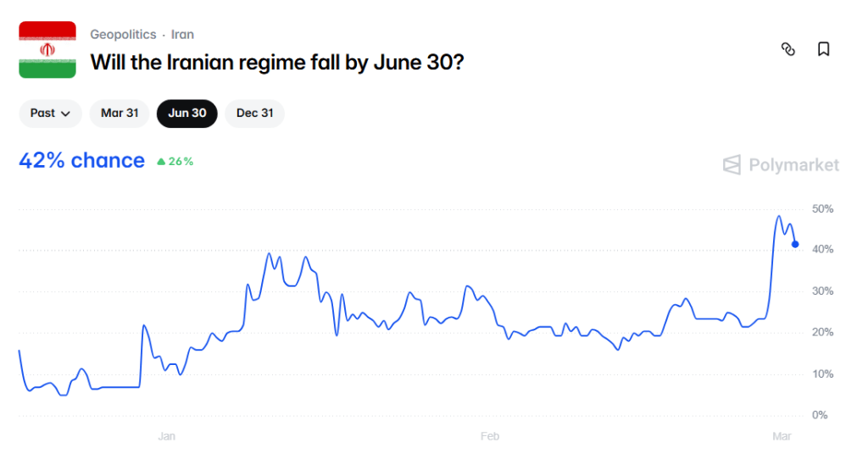868x459 pixels.
Task: Click the Jan label on the time axis
Action: [166, 437]
